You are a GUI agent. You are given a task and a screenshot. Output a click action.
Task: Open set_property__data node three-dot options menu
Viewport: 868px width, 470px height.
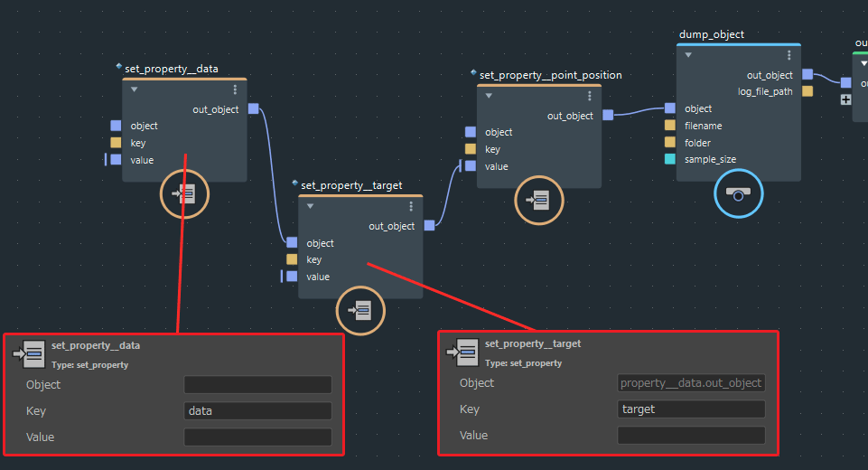[235, 89]
